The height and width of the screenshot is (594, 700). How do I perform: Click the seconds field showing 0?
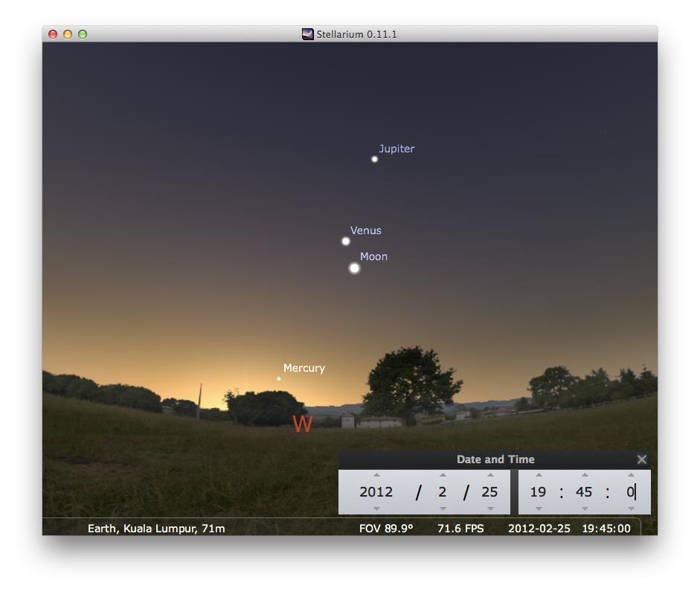pos(630,492)
